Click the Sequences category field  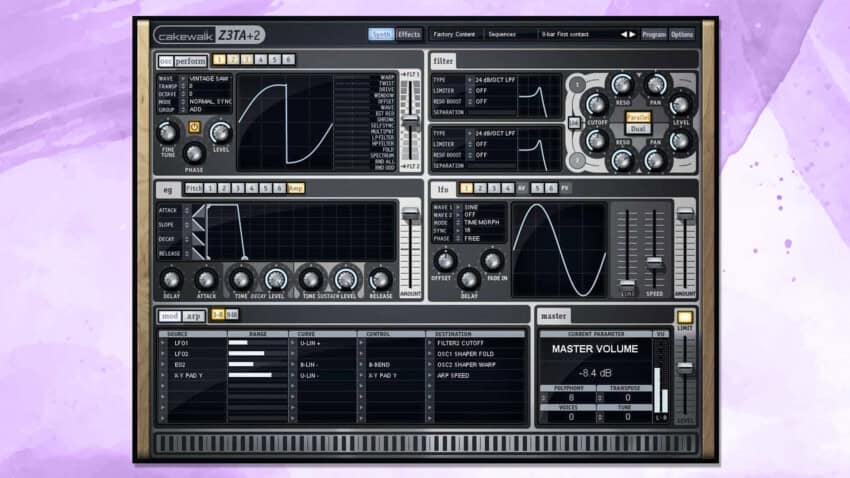tap(510, 34)
